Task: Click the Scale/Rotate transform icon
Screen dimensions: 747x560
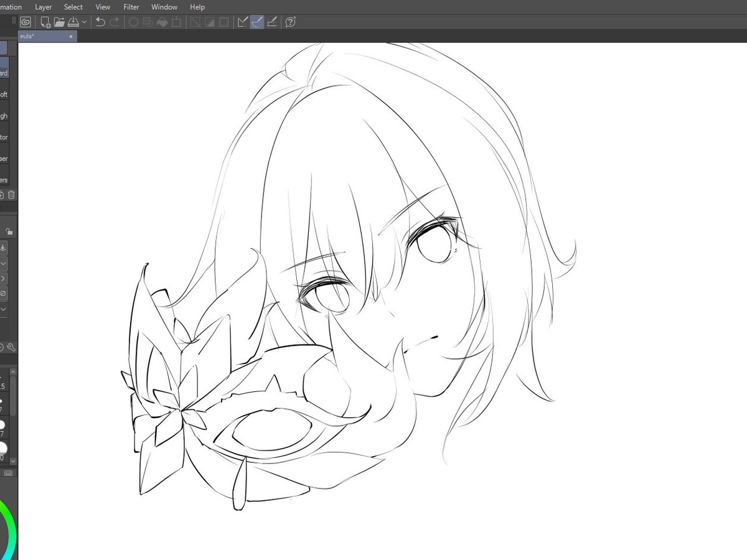Action: 176,22
